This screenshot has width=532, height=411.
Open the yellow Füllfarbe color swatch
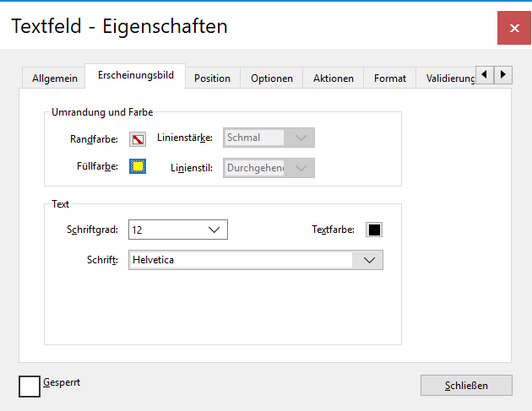pyautogui.click(x=138, y=166)
